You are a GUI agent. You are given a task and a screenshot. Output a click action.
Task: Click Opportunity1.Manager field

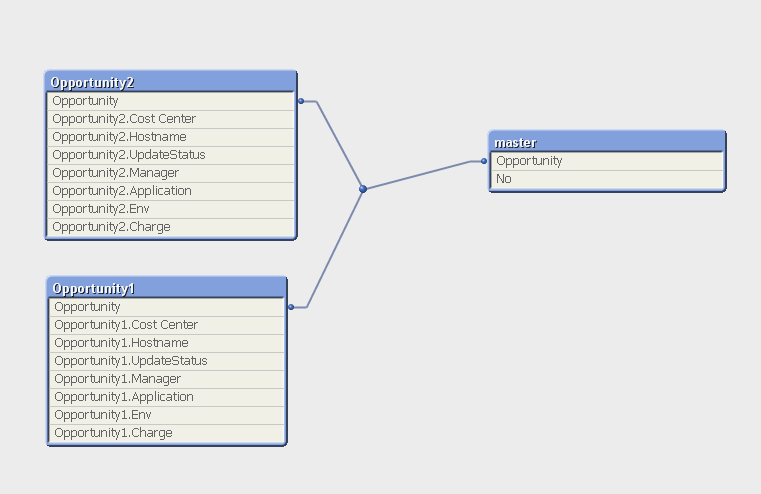tap(167, 379)
